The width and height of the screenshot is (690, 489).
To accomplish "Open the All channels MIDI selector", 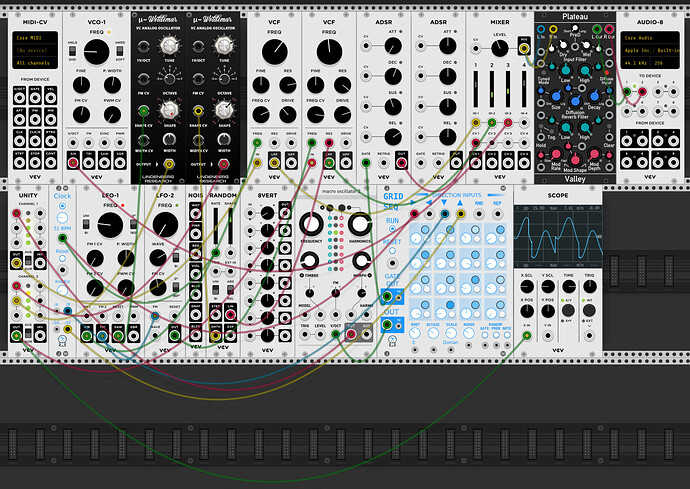I will click(35, 63).
